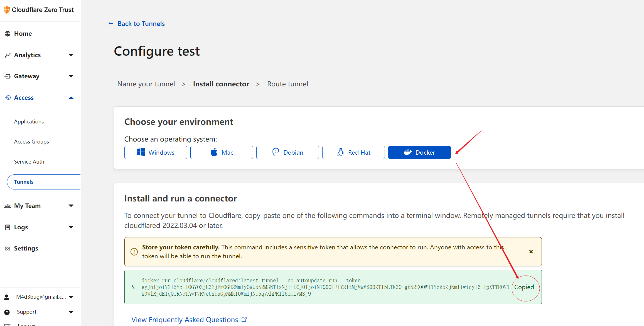Click the Logs document icon

8,227
